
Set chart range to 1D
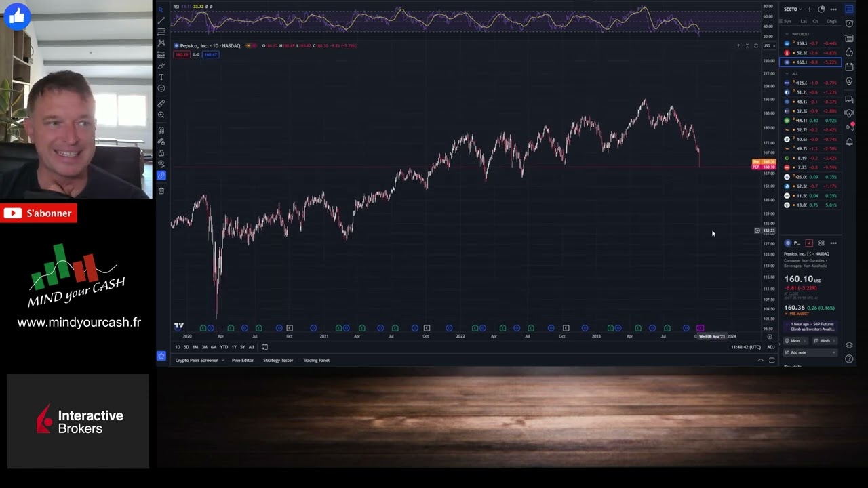pos(178,347)
